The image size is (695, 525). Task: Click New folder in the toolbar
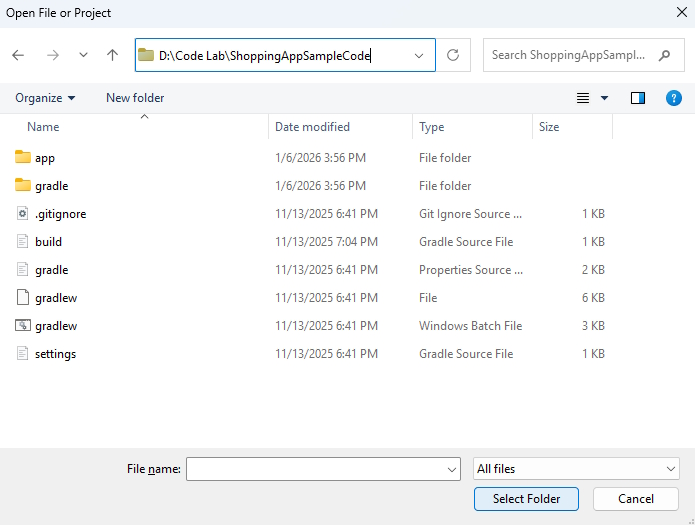click(x=135, y=98)
